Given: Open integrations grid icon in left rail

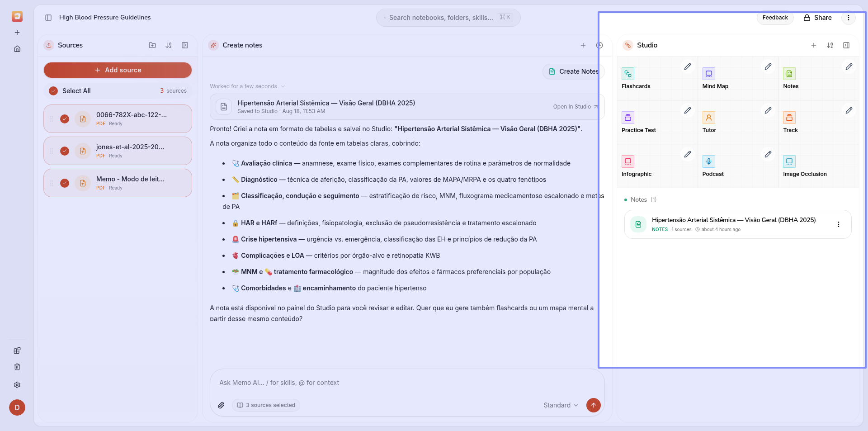Looking at the screenshot, I should [x=17, y=350].
